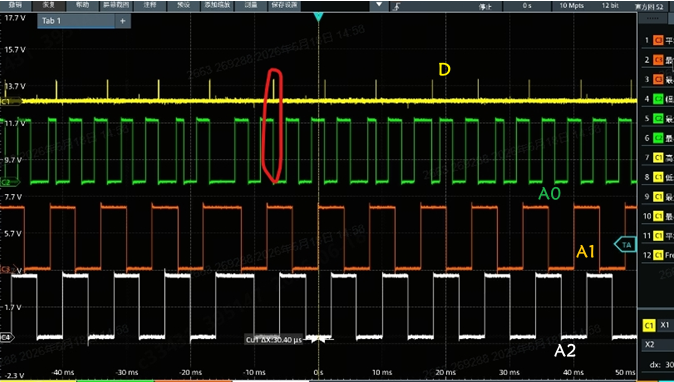674x382 pixels.
Task: Click the C4 white channel ground marker
Action: tap(8, 337)
